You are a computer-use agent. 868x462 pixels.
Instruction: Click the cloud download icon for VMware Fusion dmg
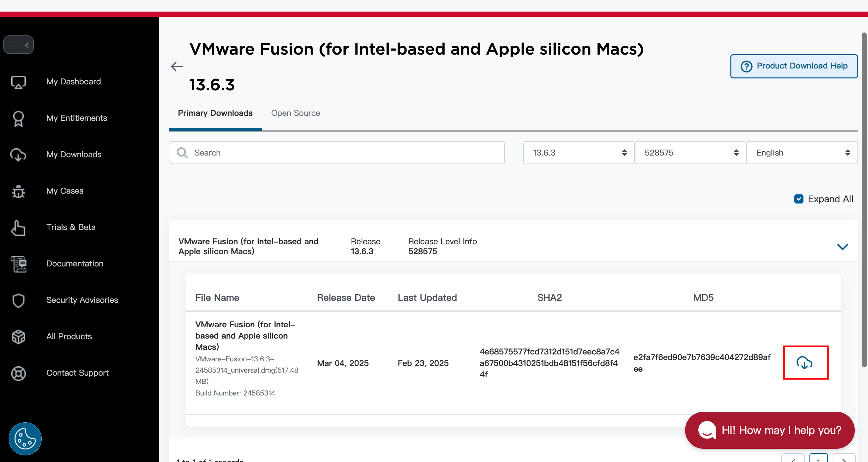tap(805, 363)
